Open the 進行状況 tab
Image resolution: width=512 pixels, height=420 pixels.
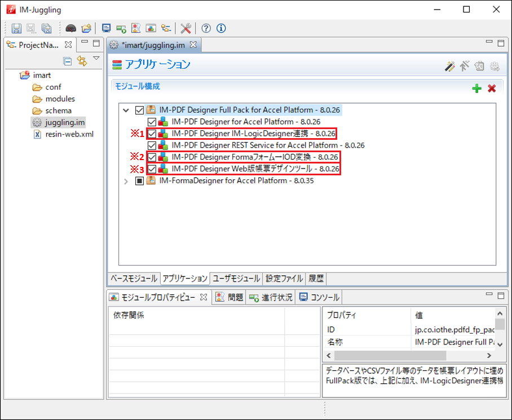[271, 297]
